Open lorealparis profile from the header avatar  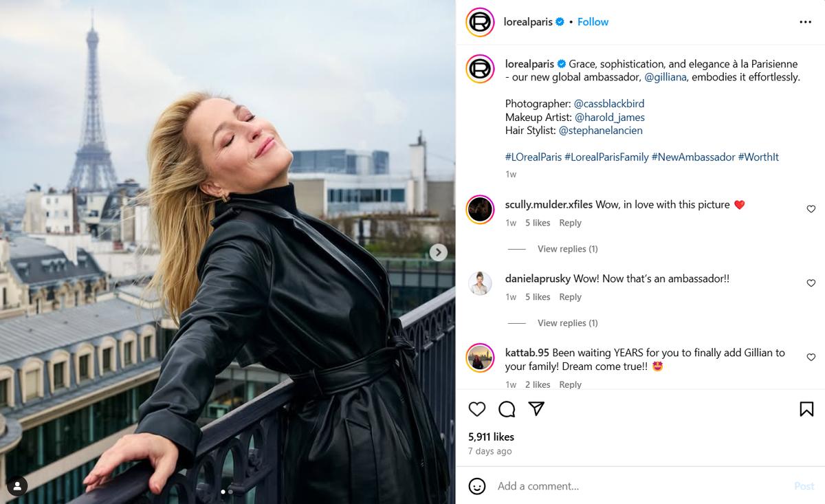click(479, 22)
